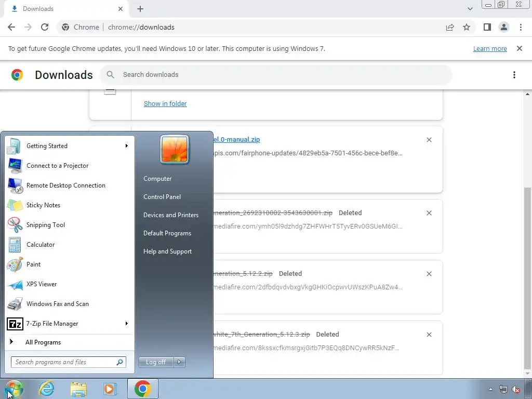Open Internet Explorer from taskbar
This screenshot has width=532, height=399.
46,389
